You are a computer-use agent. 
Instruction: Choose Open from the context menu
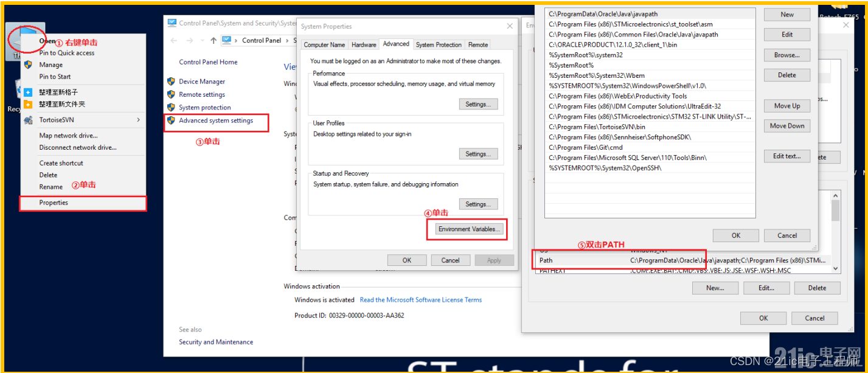point(47,41)
